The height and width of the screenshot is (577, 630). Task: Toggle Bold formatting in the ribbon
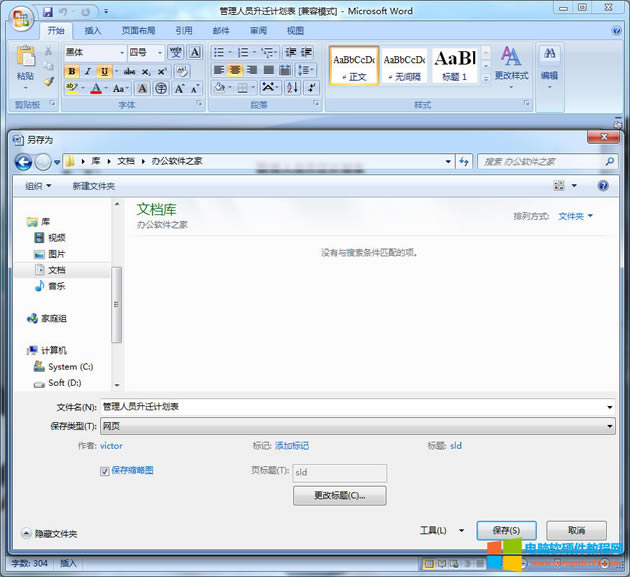tap(72, 71)
